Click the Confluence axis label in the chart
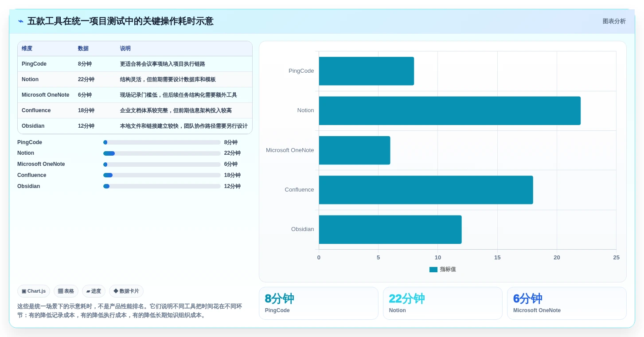Viewport: 644px width, 337px height. pyautogui.click(x=300, y=190)
